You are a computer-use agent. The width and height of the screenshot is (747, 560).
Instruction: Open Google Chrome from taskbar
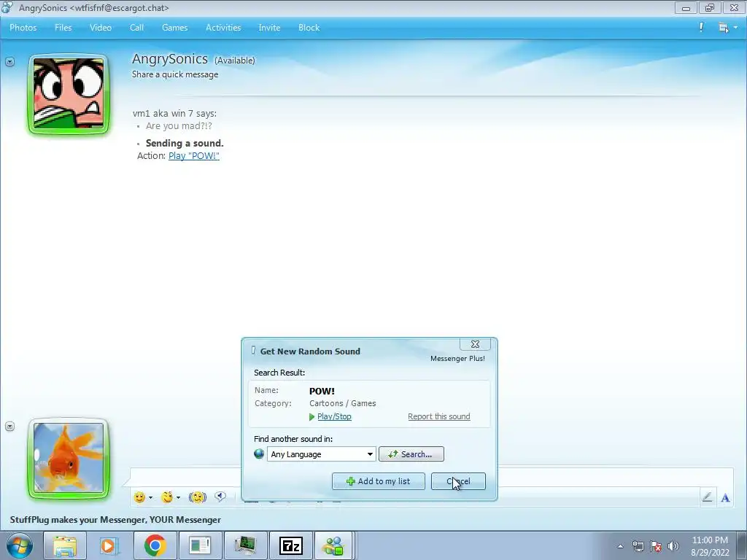pos(155,545)
